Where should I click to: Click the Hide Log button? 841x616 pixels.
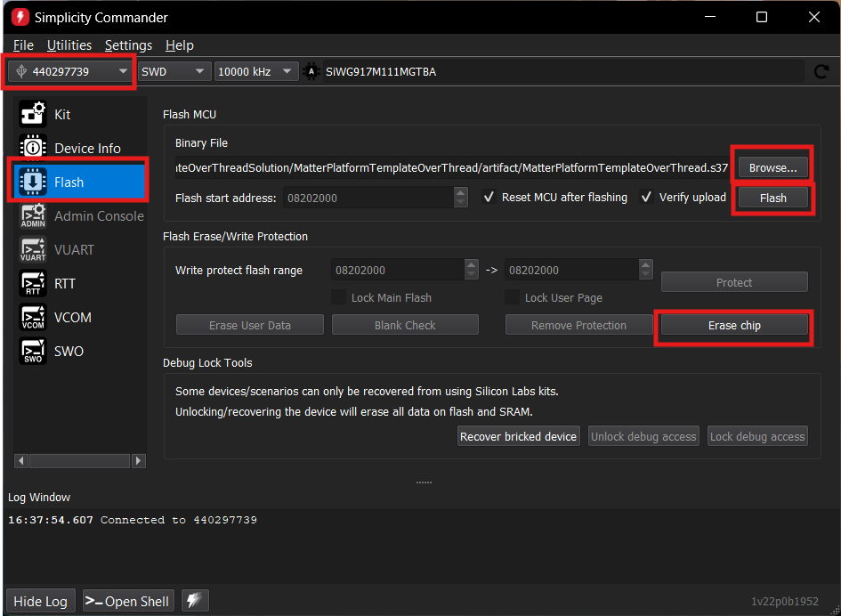click(41, 601)
